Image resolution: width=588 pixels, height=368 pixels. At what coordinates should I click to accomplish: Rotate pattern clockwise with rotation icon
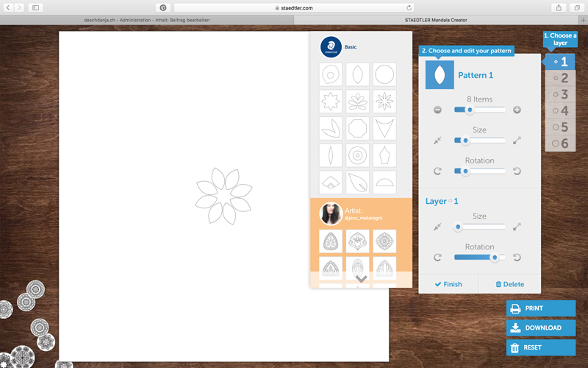437,171
